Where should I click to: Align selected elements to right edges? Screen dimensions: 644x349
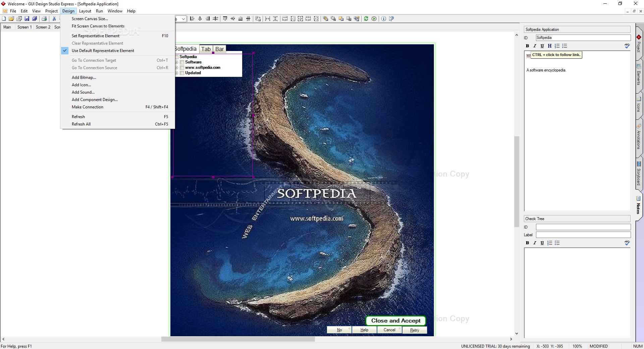208,19
